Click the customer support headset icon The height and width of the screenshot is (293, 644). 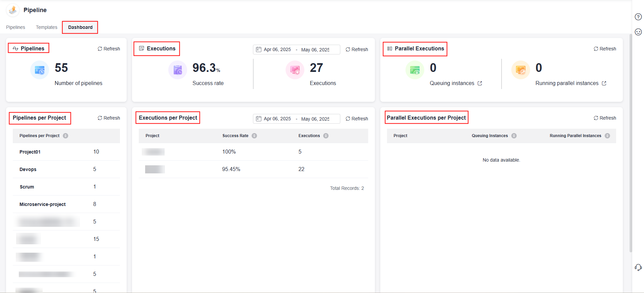(638, 267)
